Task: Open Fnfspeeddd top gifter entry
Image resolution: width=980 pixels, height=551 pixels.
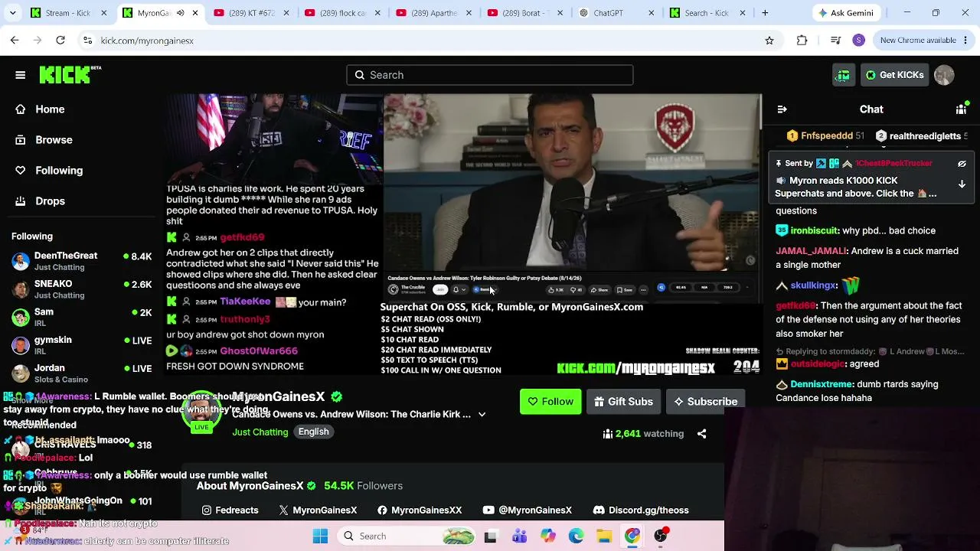Action: click(825, 136)
